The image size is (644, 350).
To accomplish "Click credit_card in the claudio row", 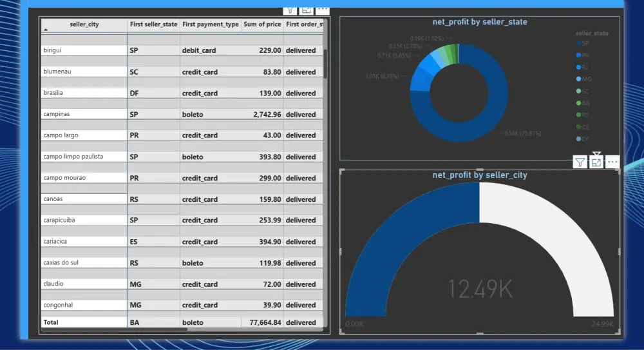I will coord(200,284).
